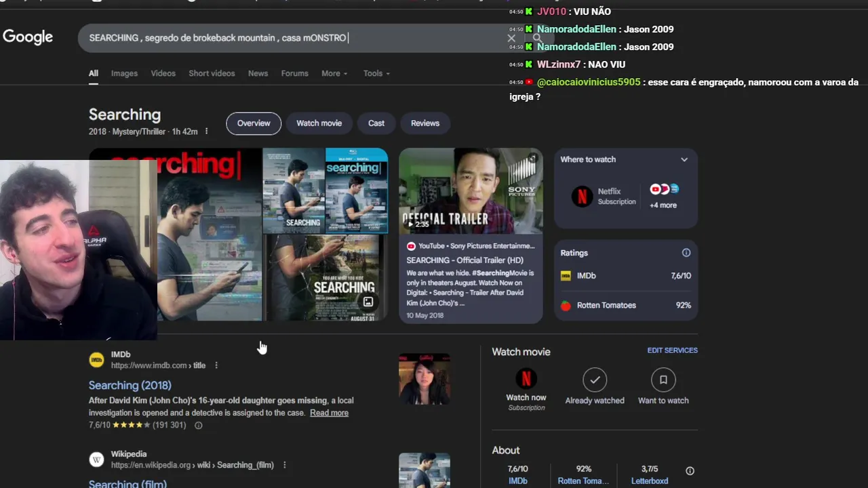The image size is (868, 488).
Task: Switch to the All results tab
Action: (94, 73)
